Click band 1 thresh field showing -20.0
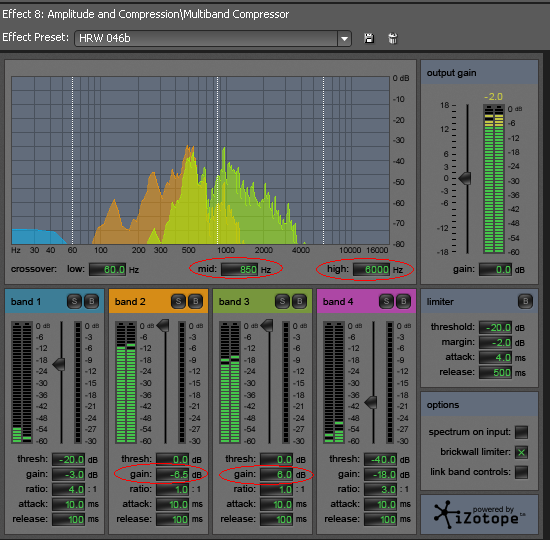Screen dimensions: 550x540 click(68, 459)
